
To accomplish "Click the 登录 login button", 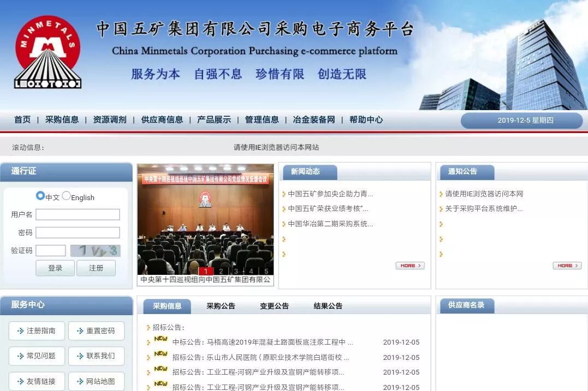I will [55, 268].
